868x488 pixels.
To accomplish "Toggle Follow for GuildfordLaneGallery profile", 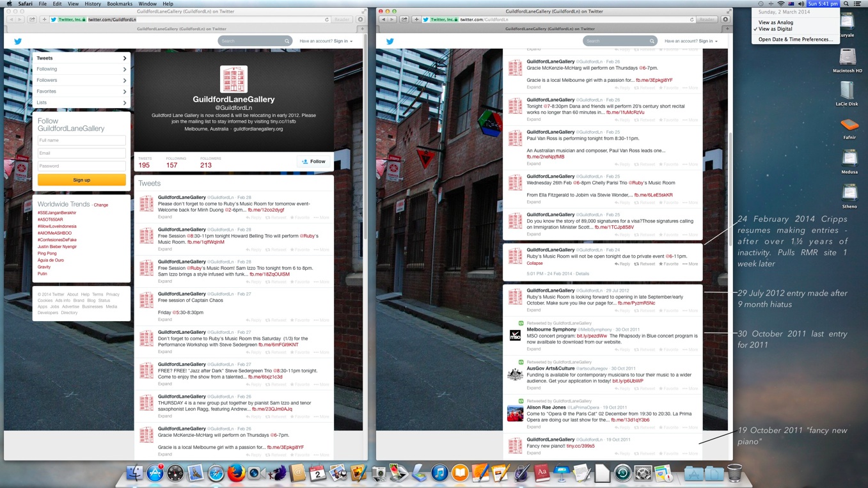I will tap(313, 162).
